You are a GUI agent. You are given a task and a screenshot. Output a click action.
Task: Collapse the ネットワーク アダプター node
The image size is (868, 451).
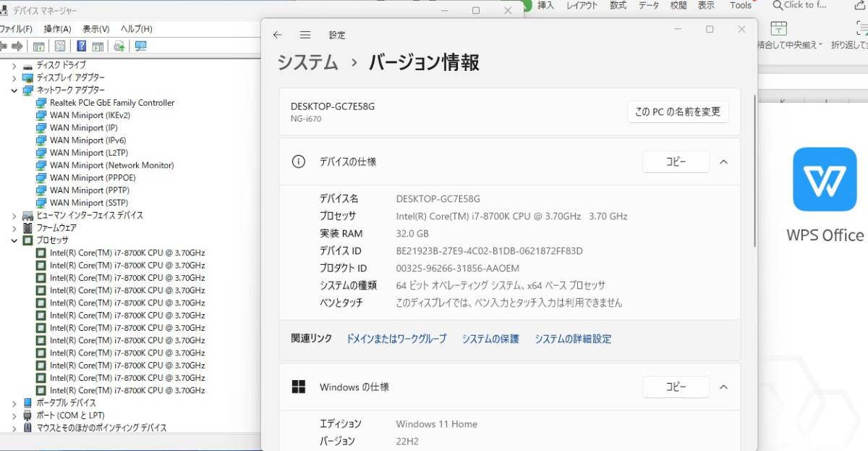14,90
